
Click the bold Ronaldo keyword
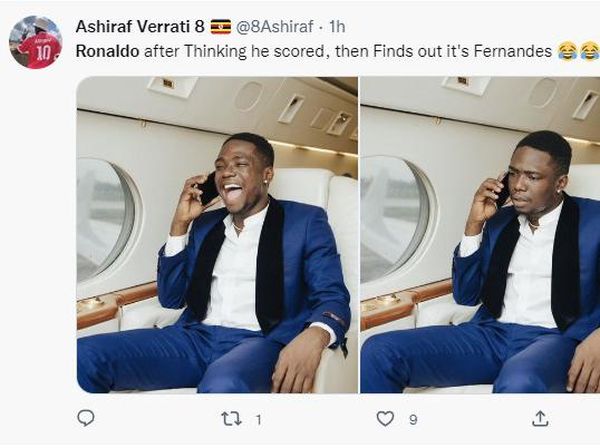click(107, 51)
